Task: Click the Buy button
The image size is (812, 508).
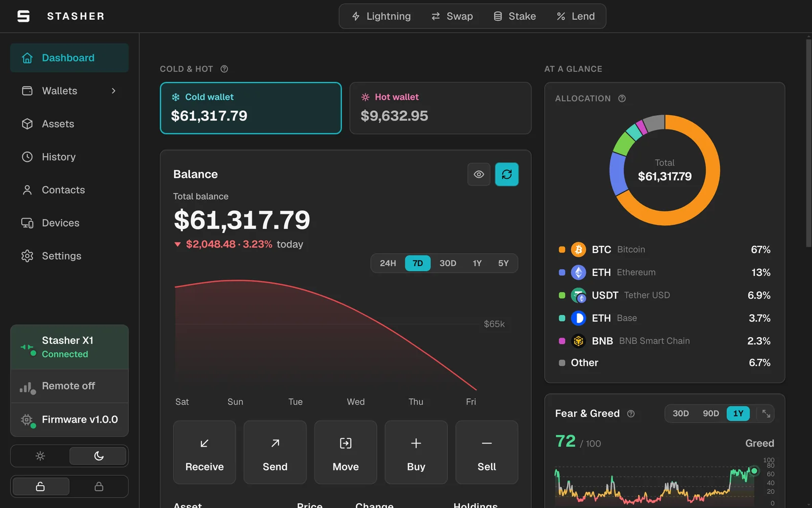Action: tap(416, 452)
